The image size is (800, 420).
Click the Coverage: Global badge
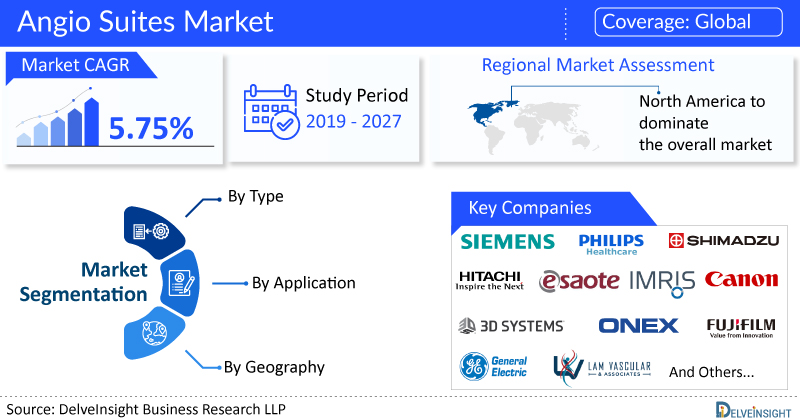point(688,22)
